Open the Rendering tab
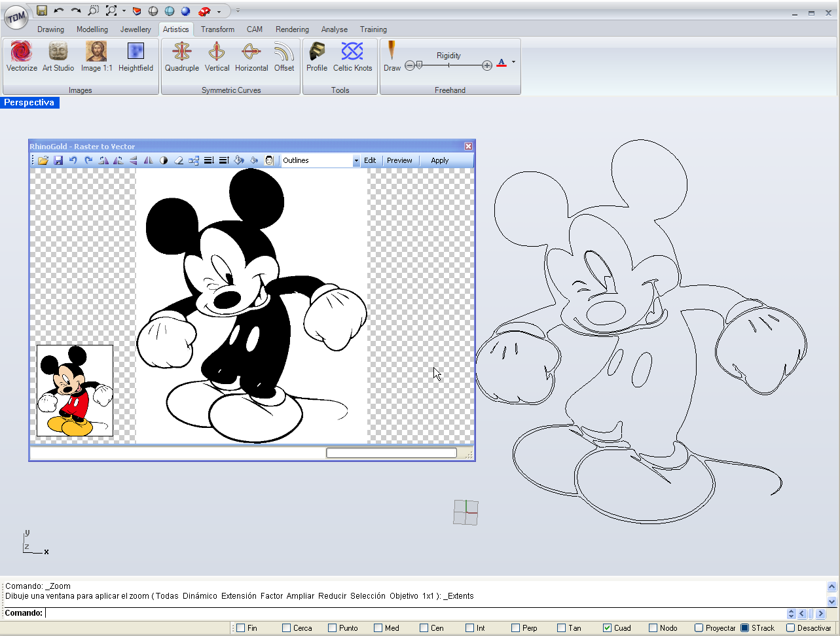This screenshot has height=636, width=840. [x=292, y=29]
